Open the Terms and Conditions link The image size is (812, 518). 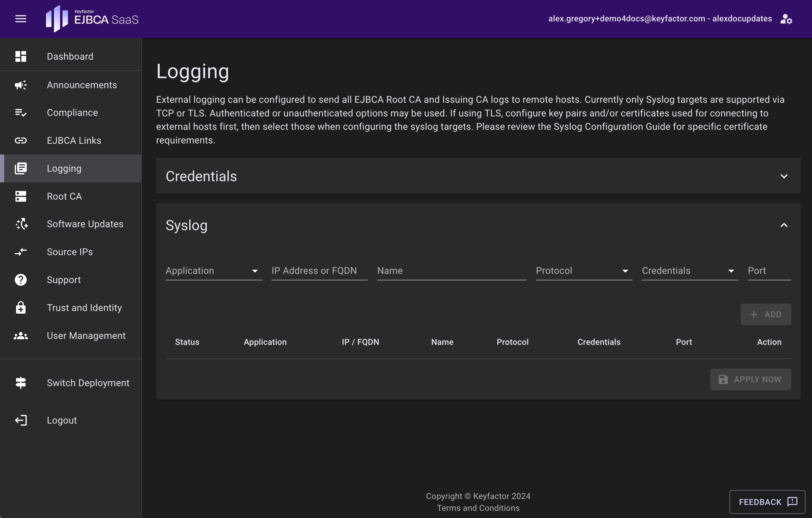[478, 508]
